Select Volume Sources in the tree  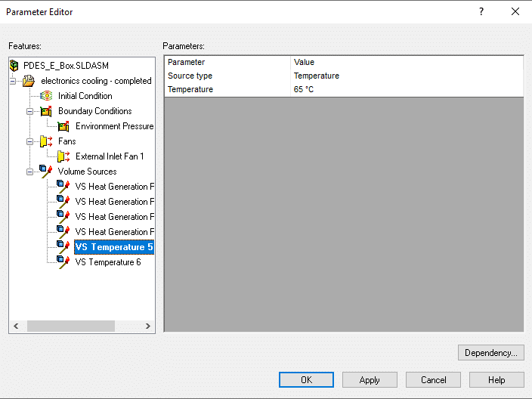(87, 172)
